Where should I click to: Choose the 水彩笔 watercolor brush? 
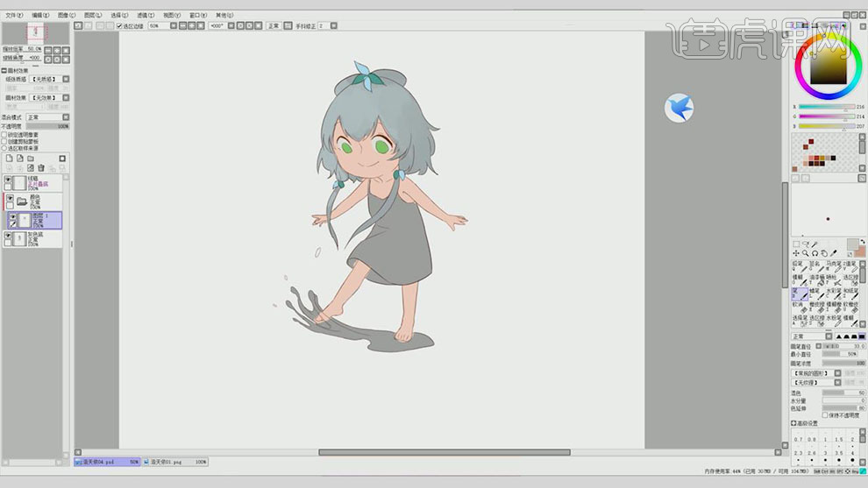click(x=834, y=294)
